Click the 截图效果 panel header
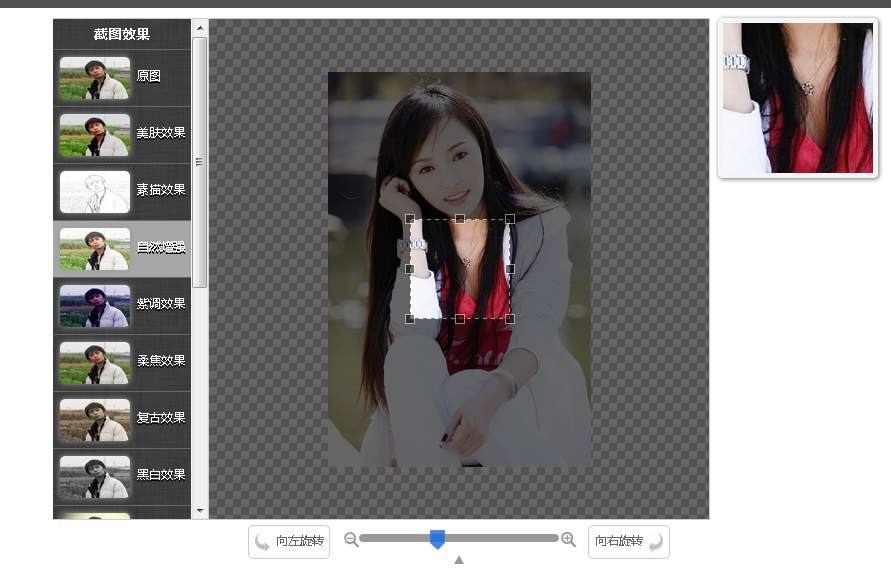Image resolution: width=891 pixels, height=576 pixels. pyautogui.click(x=120, y=33)
